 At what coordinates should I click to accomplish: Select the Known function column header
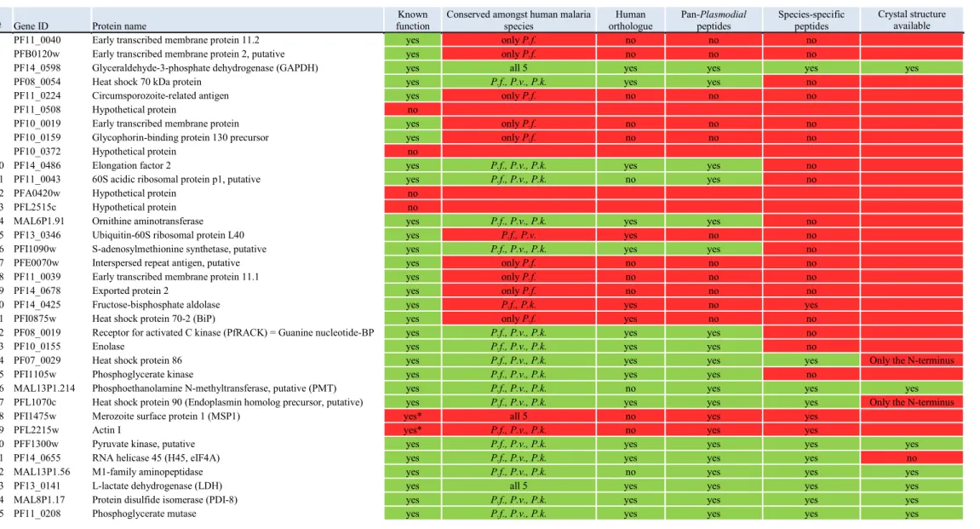412,20
